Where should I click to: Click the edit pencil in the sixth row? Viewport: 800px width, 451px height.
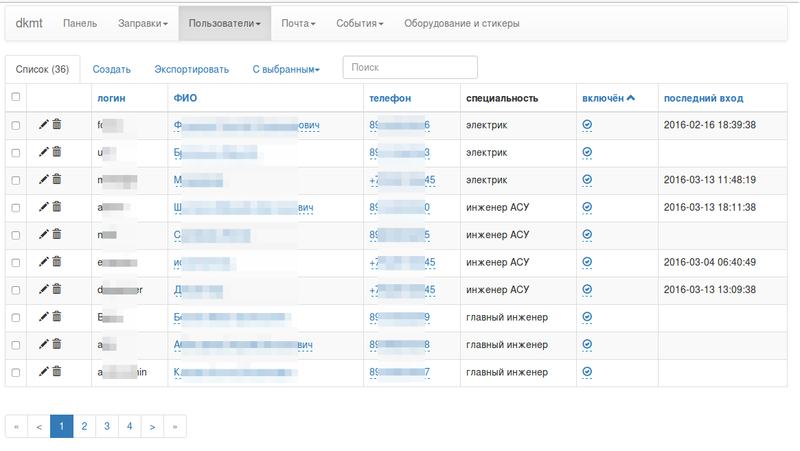(x=43, y=262)
